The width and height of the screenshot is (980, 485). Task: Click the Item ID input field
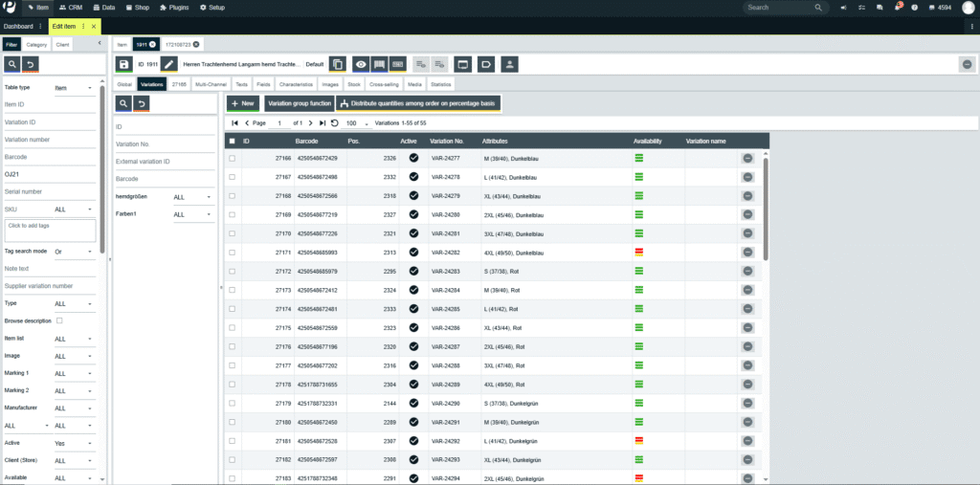tap(48, 104)
